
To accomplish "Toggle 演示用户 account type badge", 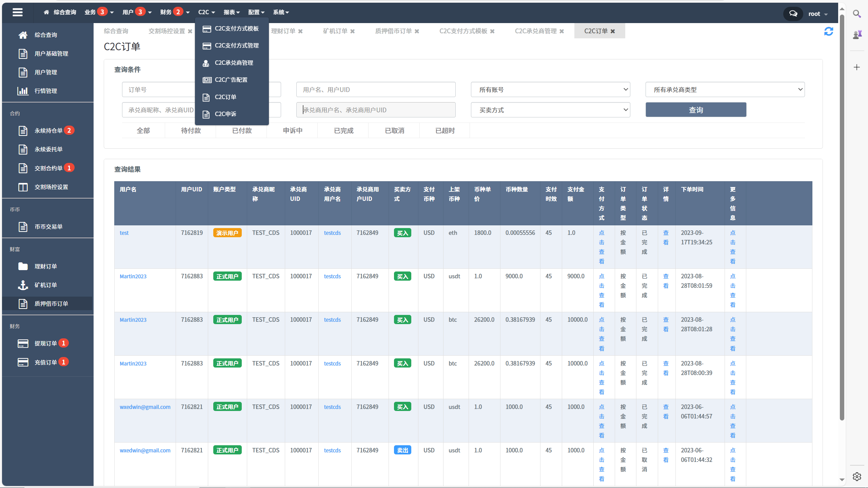I will pyautogui.click(x=227, y=233).
